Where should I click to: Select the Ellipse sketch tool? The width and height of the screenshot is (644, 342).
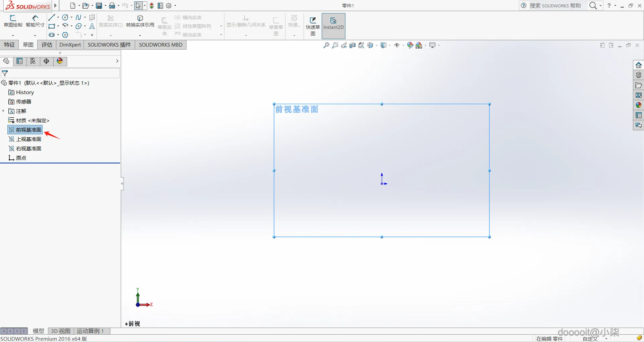[x=78, y=26]
